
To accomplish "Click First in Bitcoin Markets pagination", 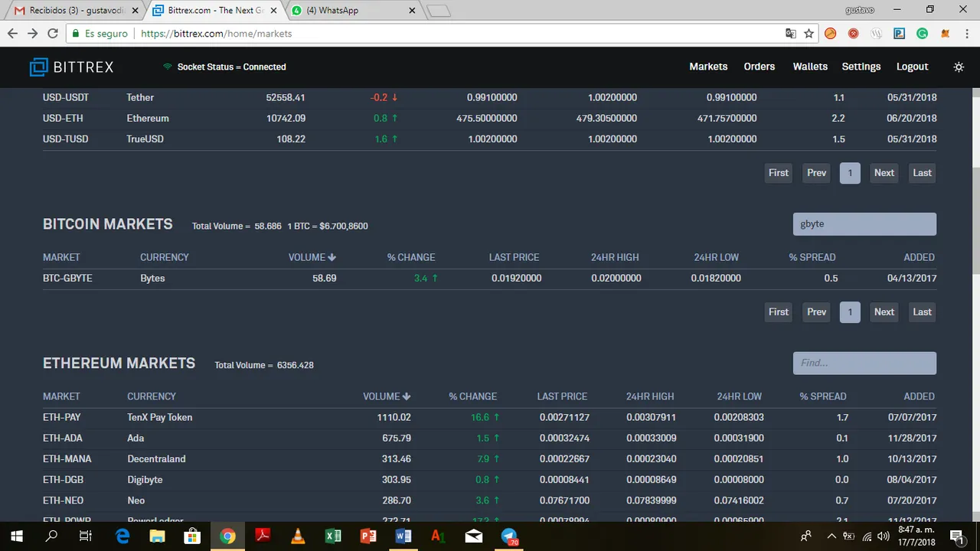I will (779, 311).
